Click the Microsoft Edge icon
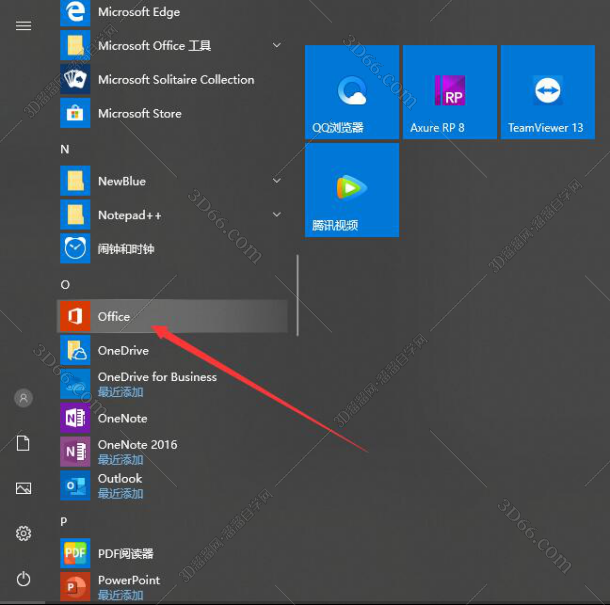Screen dimensions: 610x605 click(75, 12)
